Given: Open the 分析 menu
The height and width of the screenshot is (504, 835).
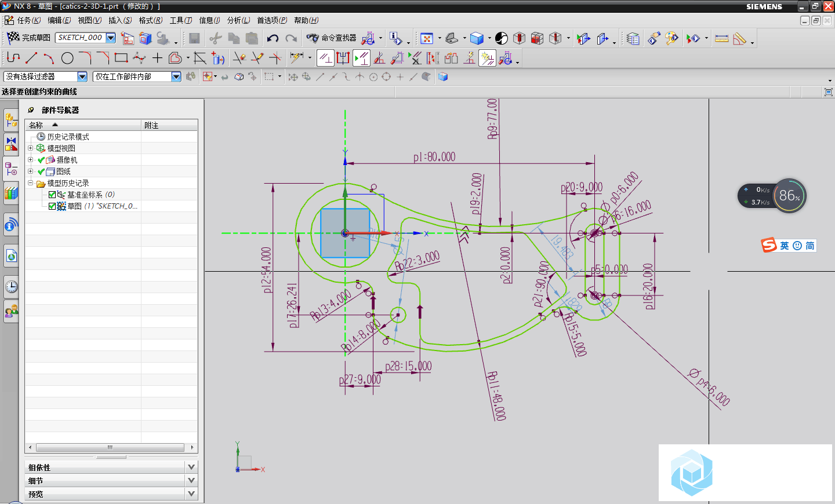Looking at the screenshot, I should [238, 20].
